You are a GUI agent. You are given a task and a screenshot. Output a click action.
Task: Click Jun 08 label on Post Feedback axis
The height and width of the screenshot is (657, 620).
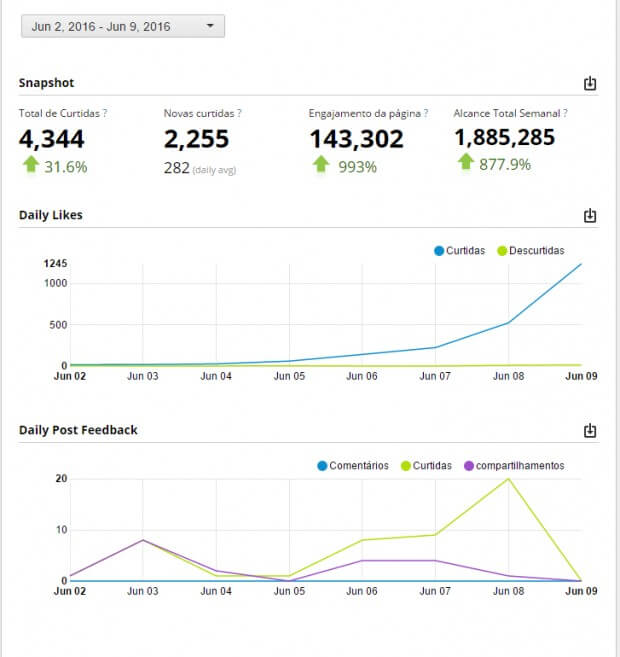[x=509, y=591]
